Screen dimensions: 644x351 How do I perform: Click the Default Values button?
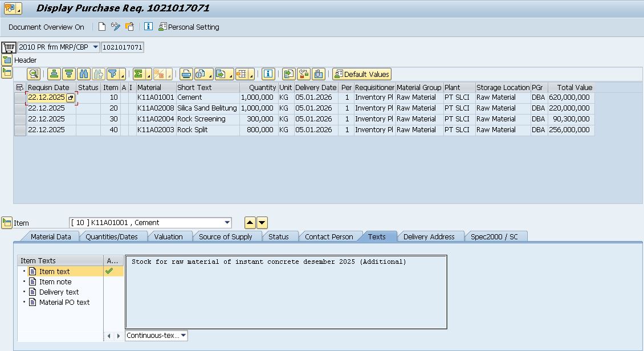pos(361,74)
